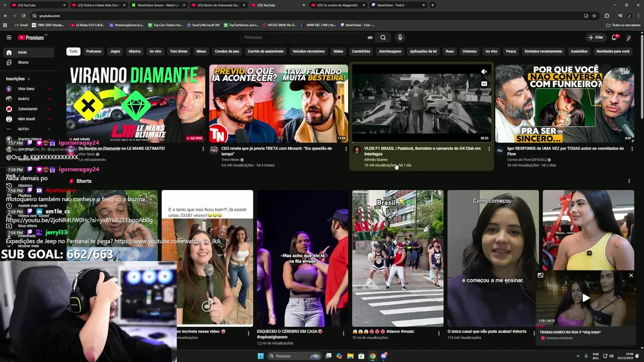The height and width of the screenshot is (362, 644).
Task: Bookmark this page with the star icon
Action: [x=594, y=16]
